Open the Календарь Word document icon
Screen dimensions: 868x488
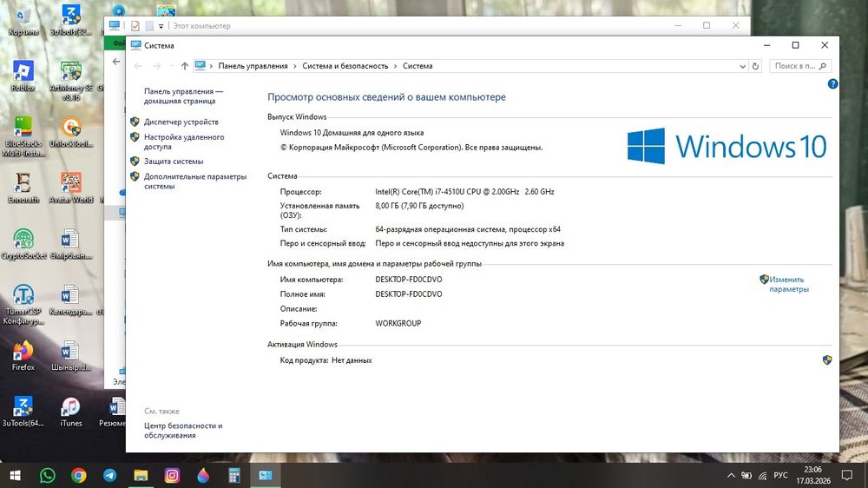pos(70,300)
